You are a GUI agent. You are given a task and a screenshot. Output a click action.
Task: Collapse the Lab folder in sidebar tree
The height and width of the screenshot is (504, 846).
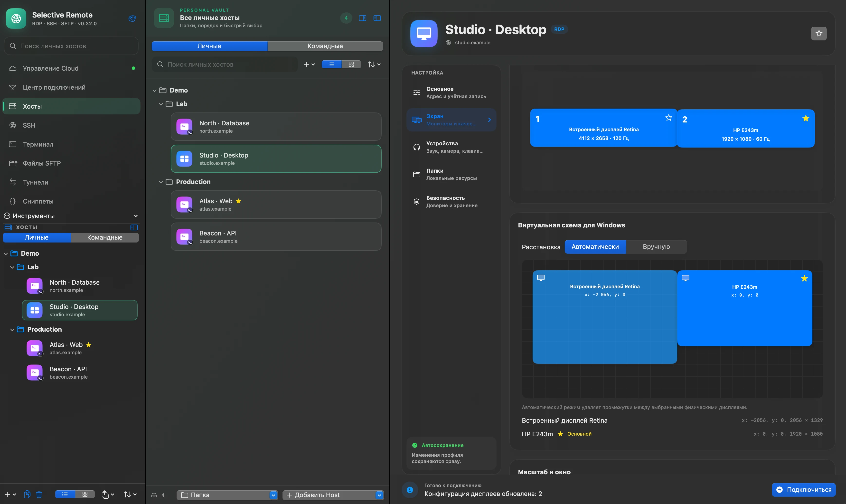coord(12,267)
